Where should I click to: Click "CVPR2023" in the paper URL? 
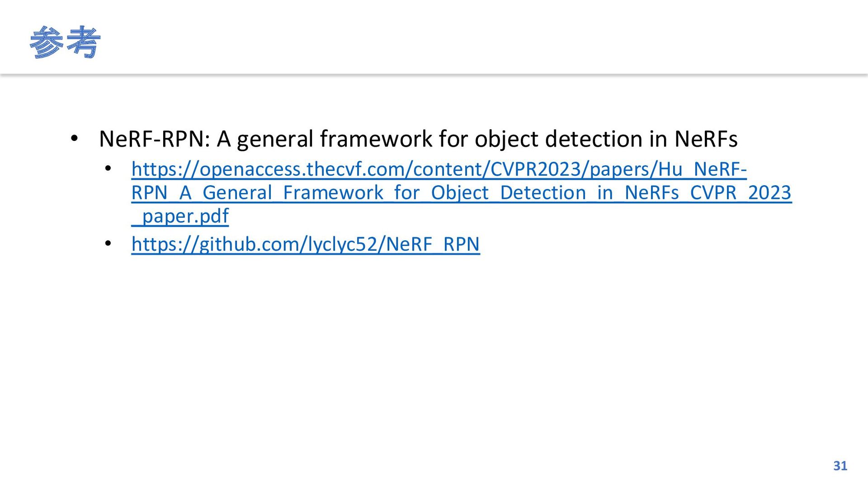536,169
